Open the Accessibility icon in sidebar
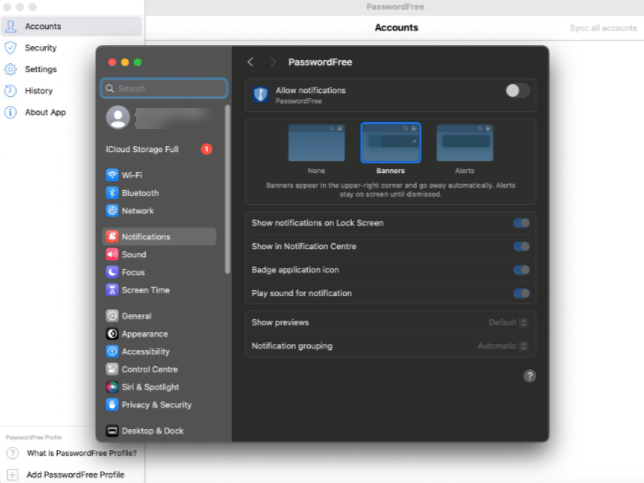This screenshot has height=483, width=644. point(112,352)
